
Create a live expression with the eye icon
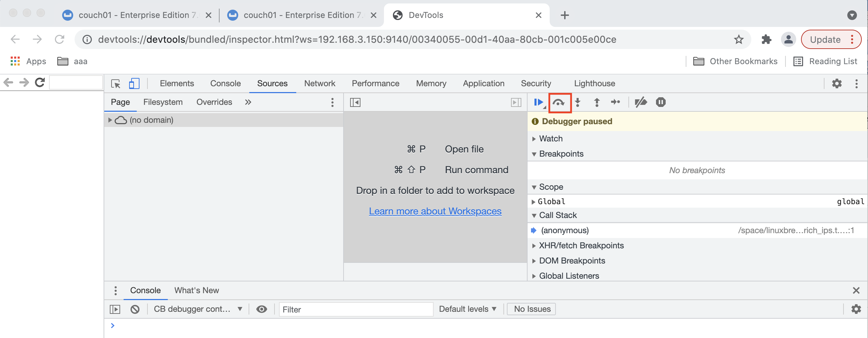tap(262, 309)
